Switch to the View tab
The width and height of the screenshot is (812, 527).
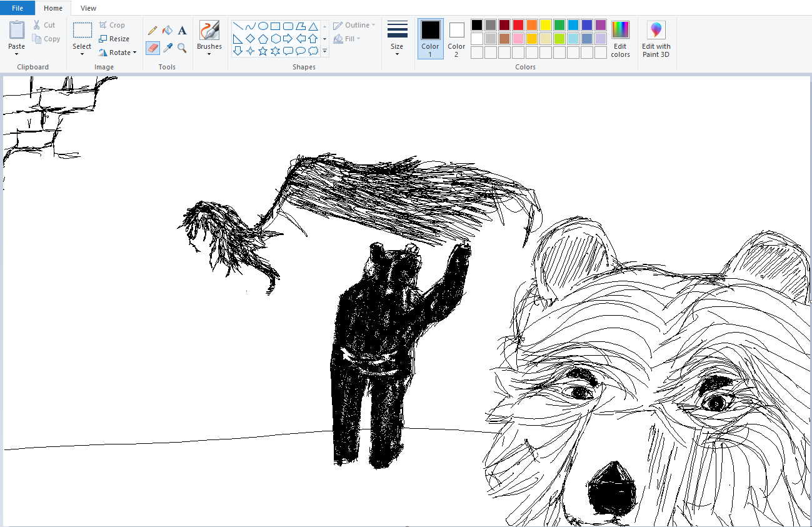point(88,8)
